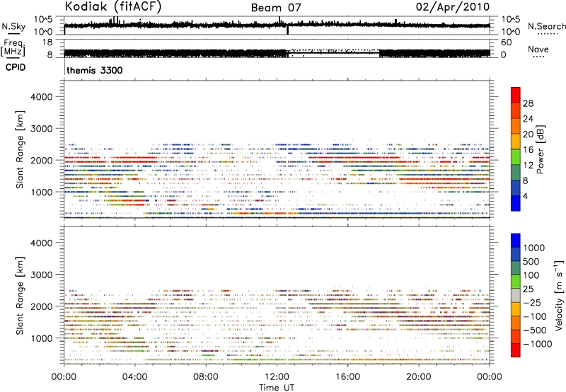The width and height of the screenshot is (566, 392).
Task: Click the 'Time UT' axis title
Action: point(277,388)
